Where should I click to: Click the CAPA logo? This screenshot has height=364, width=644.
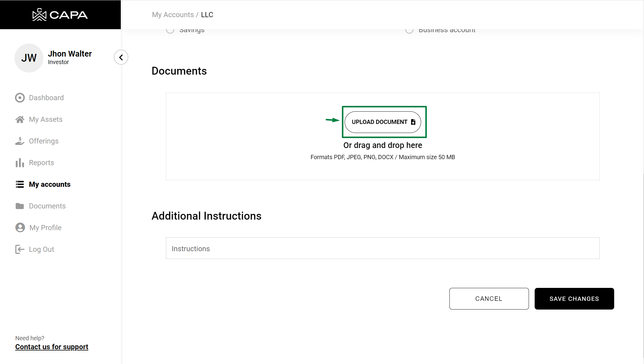click(x=60, y=15)
